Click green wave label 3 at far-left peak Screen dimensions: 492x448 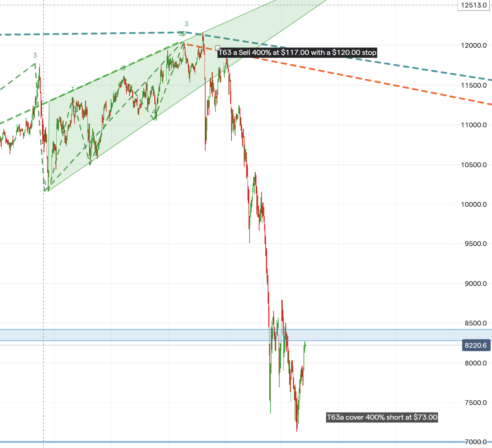point(35,55)
